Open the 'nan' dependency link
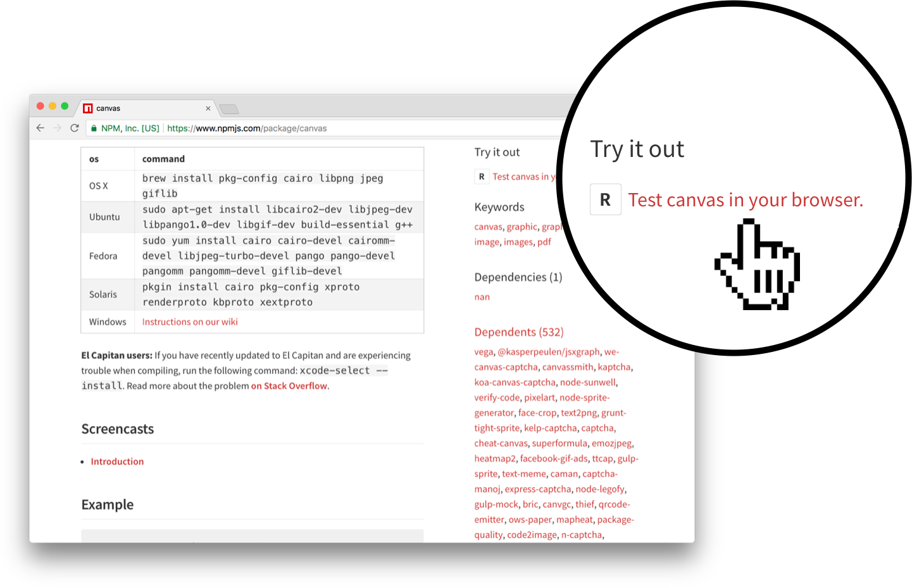Image resolution: width=912 pixels, height=588 pixels. tap(482, 297)
